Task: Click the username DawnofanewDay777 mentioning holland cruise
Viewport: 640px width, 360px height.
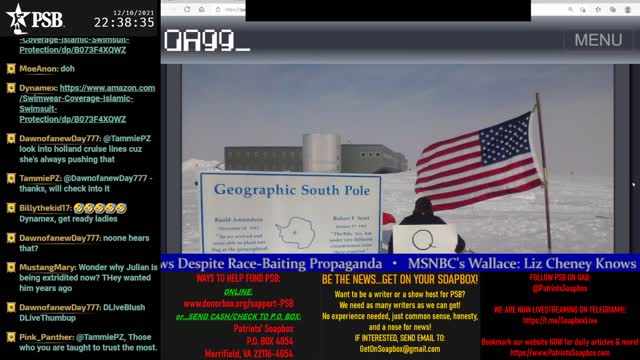Action: tap(59, 138)
